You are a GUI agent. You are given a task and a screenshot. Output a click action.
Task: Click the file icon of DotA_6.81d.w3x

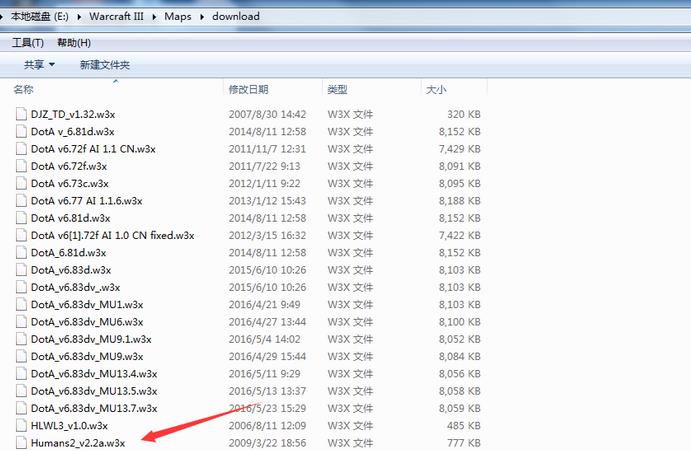point(21,253)
